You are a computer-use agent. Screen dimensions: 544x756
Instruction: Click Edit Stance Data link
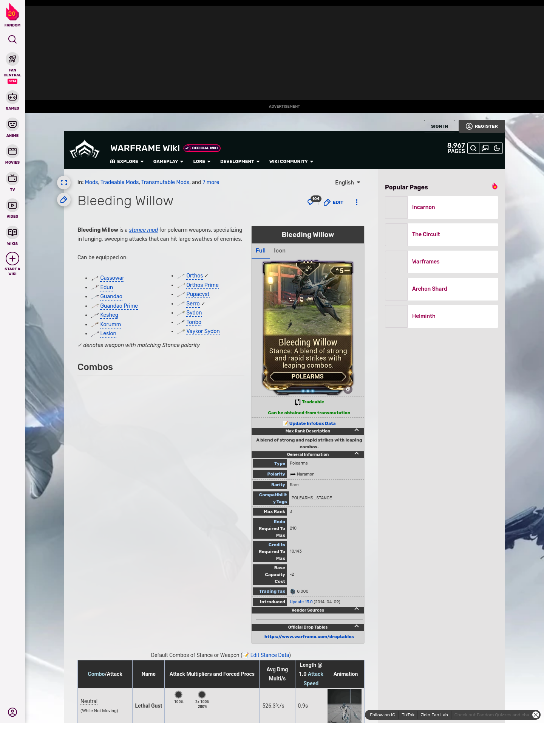(x=269, y=655)
